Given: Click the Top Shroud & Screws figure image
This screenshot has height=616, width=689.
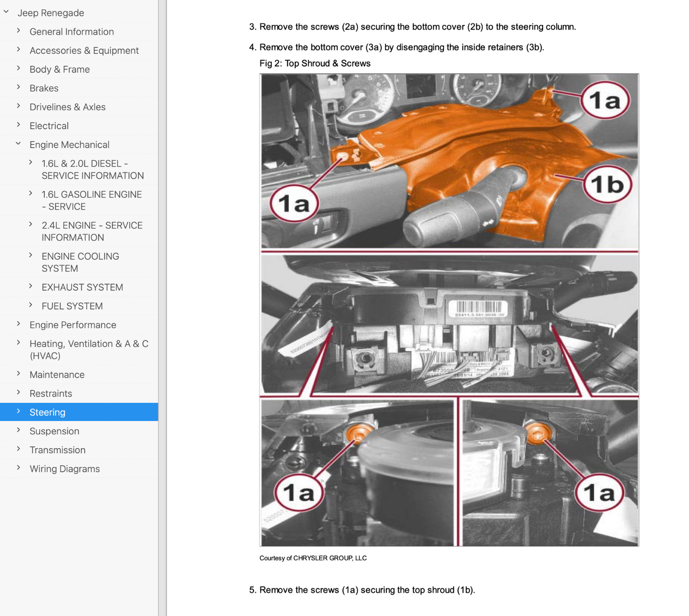Looking at the screenshot, I should click(449, 309).
